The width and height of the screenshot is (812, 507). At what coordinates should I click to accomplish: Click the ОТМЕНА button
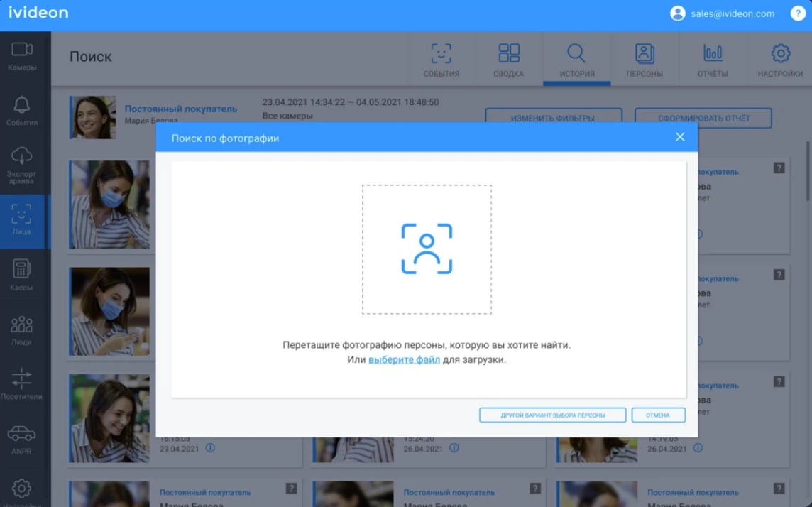[x=658, y=415]
